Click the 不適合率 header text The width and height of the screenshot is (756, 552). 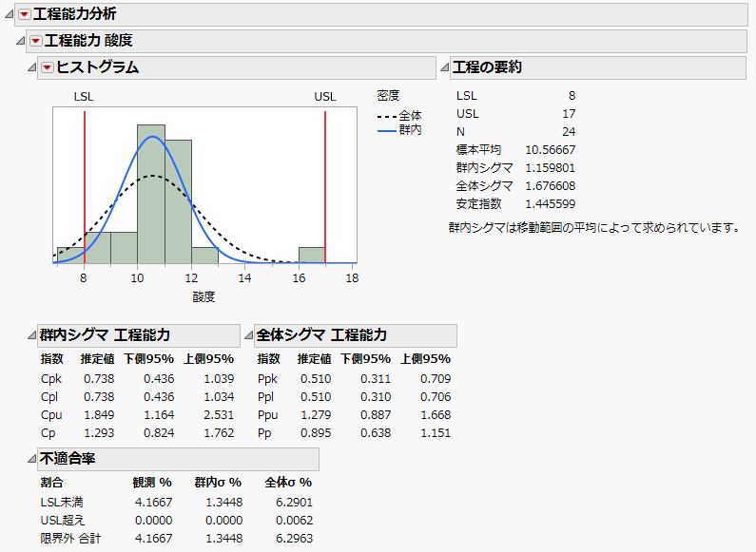[68, 459]
